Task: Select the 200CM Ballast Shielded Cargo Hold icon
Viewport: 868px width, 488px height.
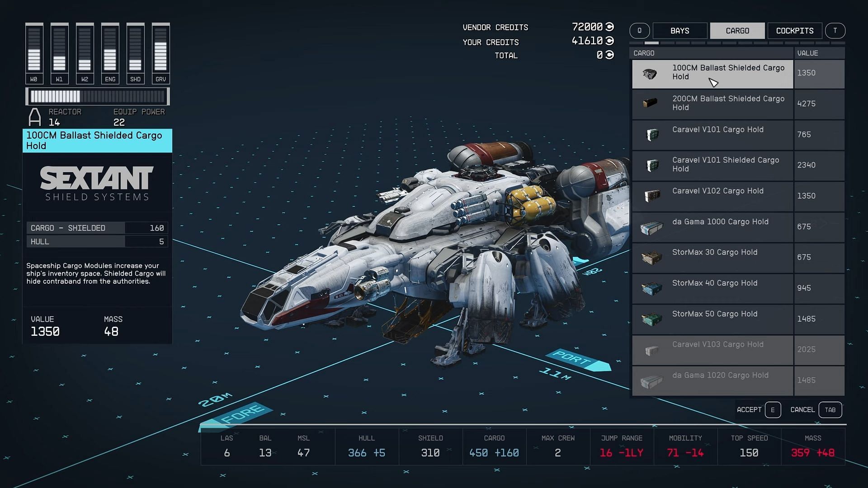Action: (651, 103)
